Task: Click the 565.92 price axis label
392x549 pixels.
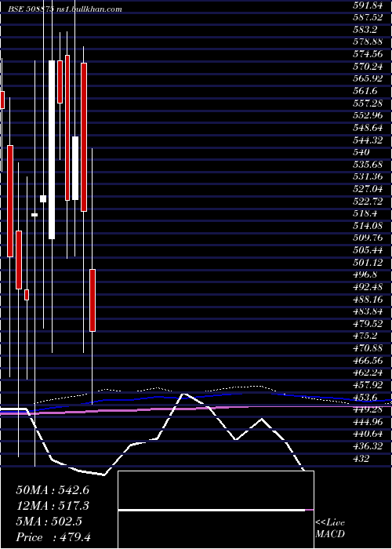Action: tap(368, 78)
